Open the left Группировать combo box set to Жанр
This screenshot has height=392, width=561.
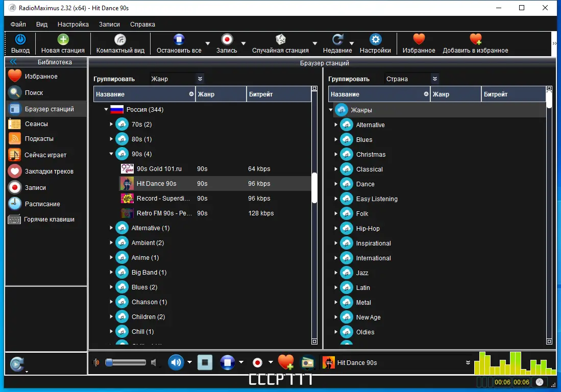[x=177, y=79]
